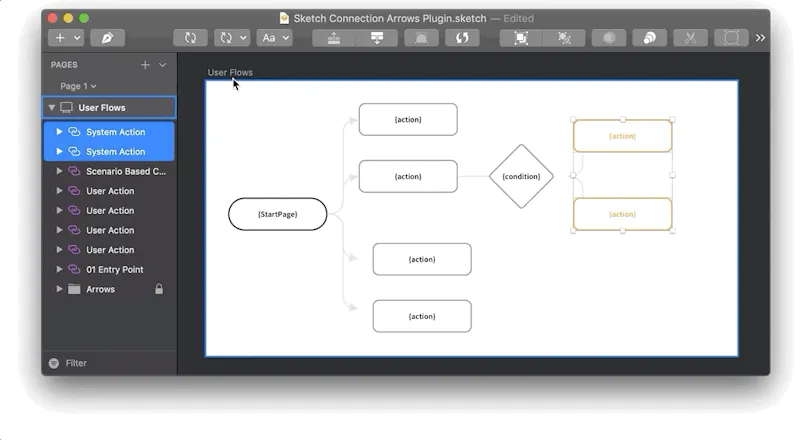Open the Insert button's dropdown arrow
Screen dimensions: 803x440
tap(77, 38)
